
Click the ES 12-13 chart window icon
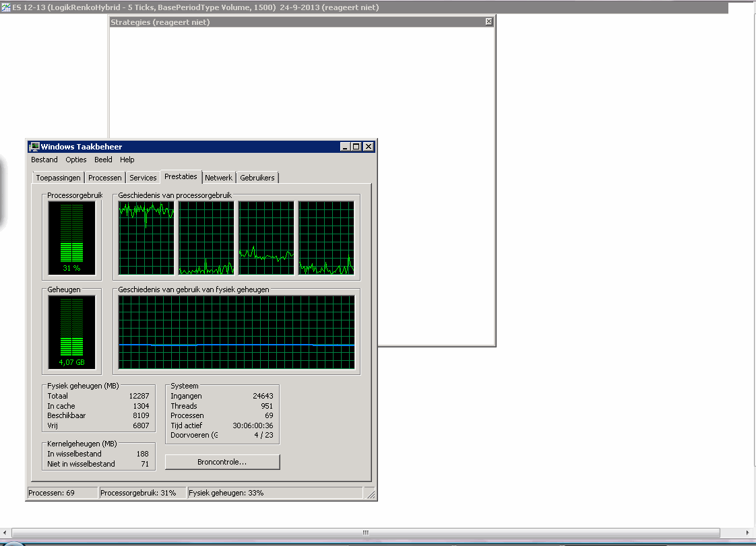click(6, 7)
